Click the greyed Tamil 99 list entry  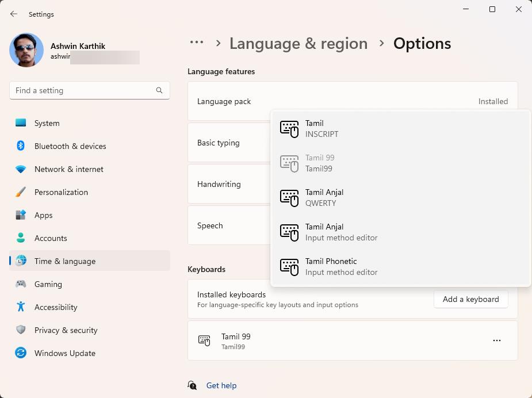coord(401,163)
